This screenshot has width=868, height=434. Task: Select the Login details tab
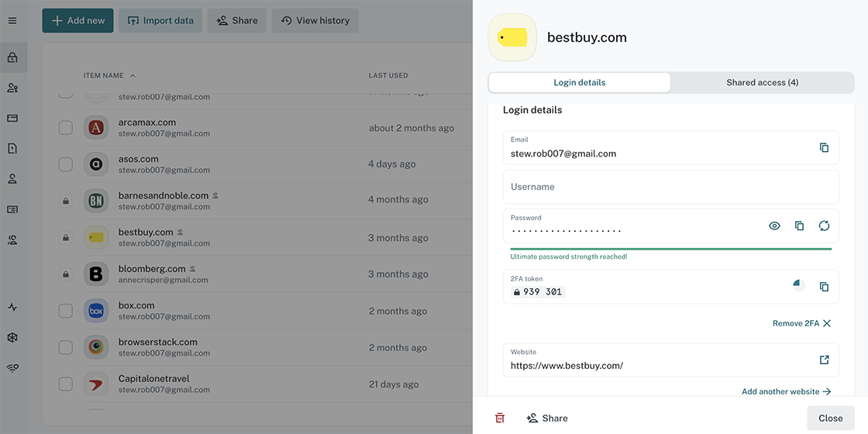point(580,82)
